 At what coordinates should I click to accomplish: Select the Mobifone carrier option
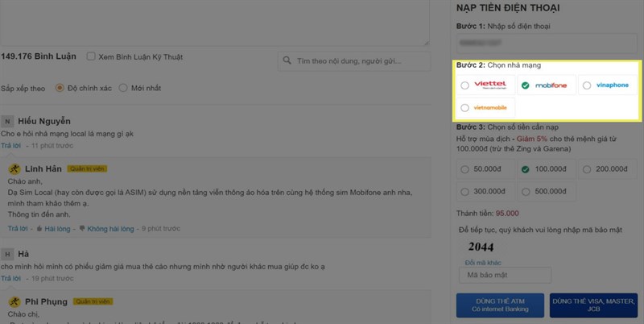point(547,85)
